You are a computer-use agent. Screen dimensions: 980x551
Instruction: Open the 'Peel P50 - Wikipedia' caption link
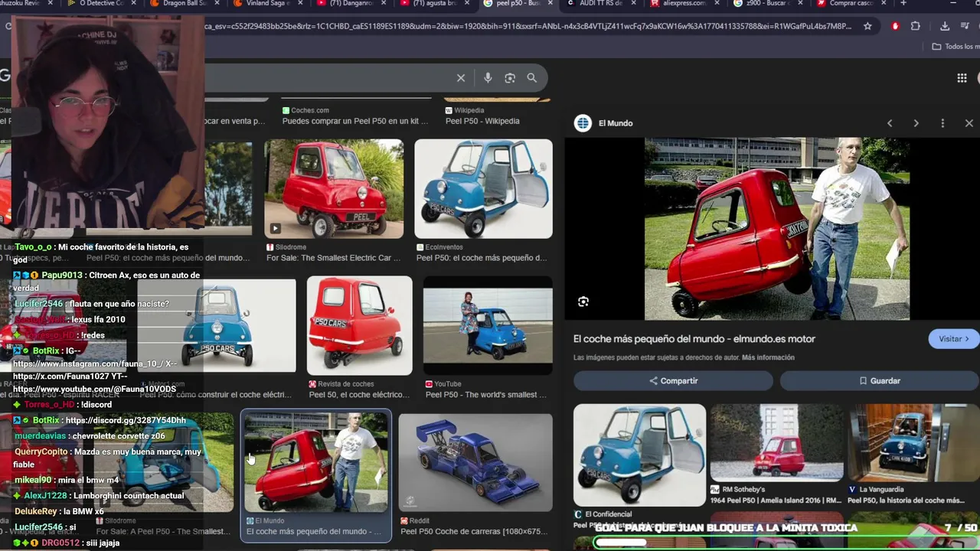point(482,121)
